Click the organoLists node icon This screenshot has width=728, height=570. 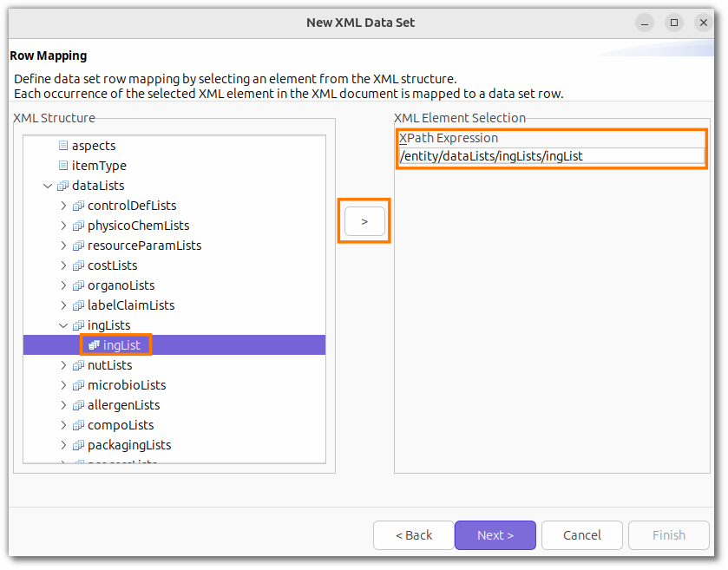click(78, 285)
